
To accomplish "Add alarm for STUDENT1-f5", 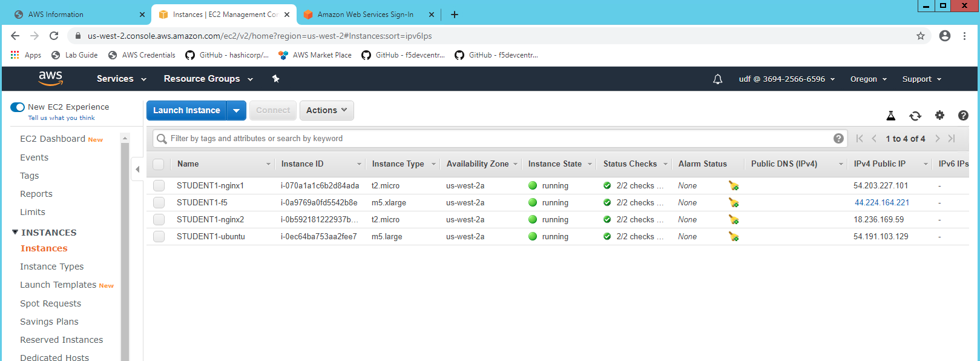I will (734, 202).
